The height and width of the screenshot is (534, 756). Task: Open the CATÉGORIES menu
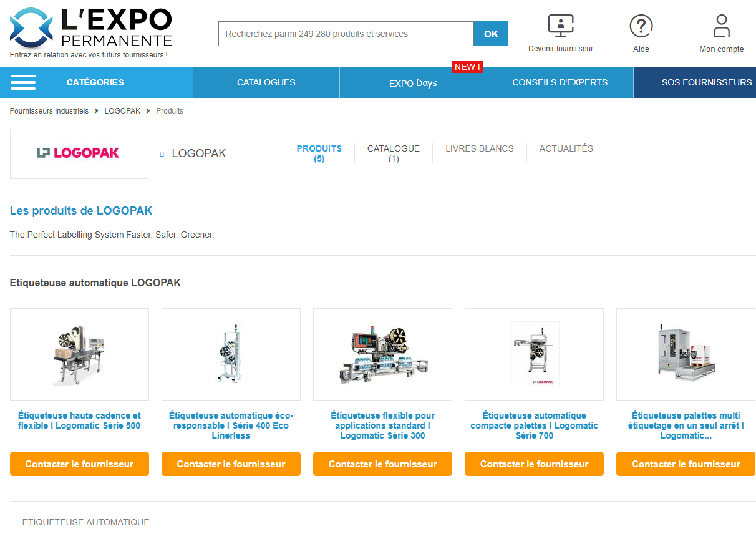coord(95,82)
